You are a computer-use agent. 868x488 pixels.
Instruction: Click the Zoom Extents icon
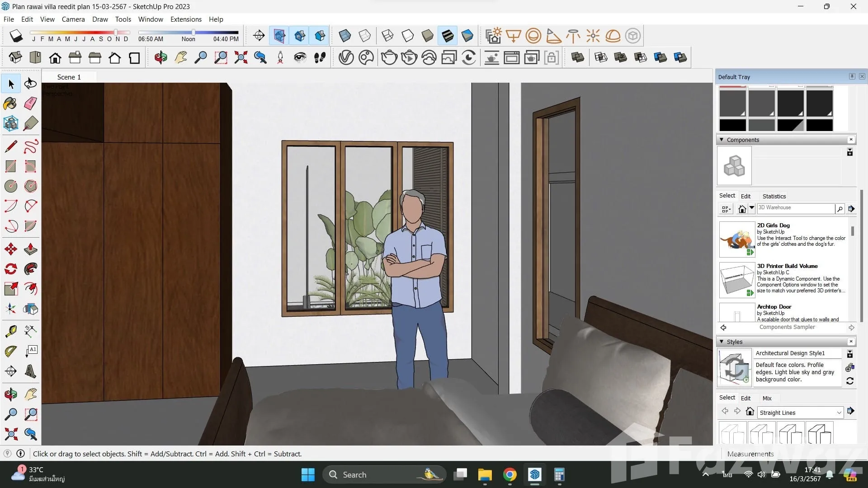[241, 57]
